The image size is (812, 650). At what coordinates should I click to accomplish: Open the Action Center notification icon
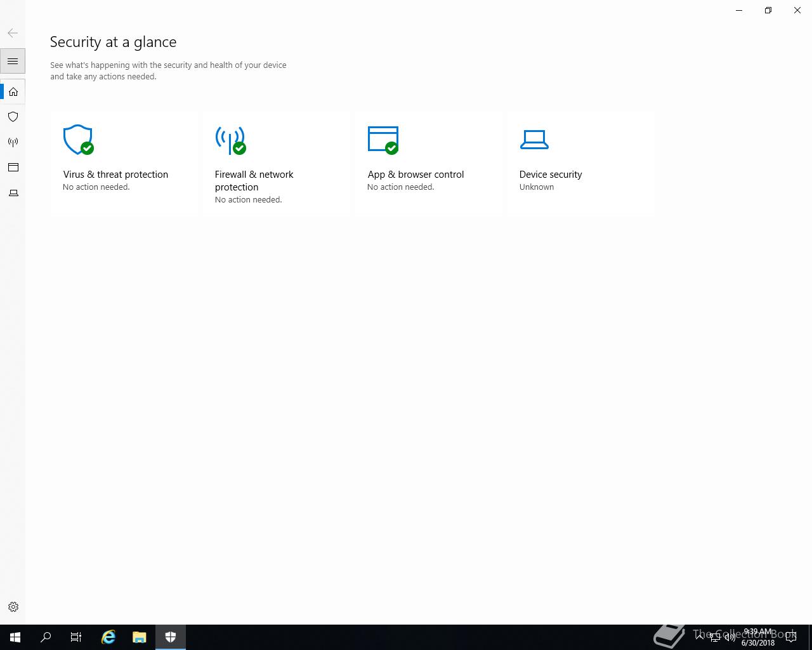point(791,637)
